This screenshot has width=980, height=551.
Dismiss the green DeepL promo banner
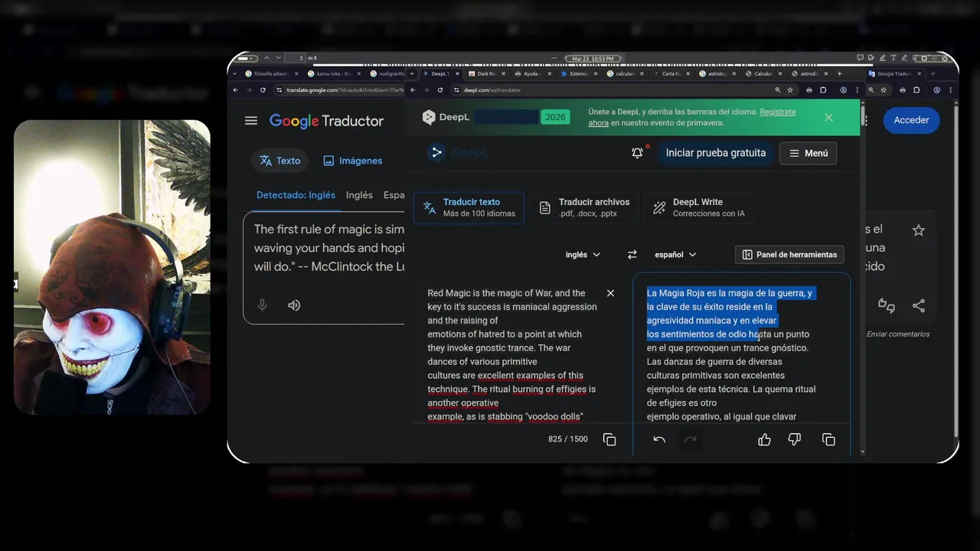point(828,117)
